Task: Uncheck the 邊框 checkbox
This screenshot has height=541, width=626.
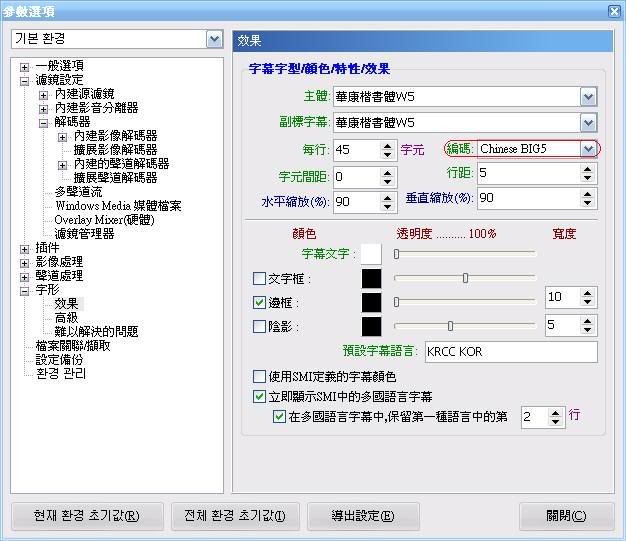Action: [260, 302]
